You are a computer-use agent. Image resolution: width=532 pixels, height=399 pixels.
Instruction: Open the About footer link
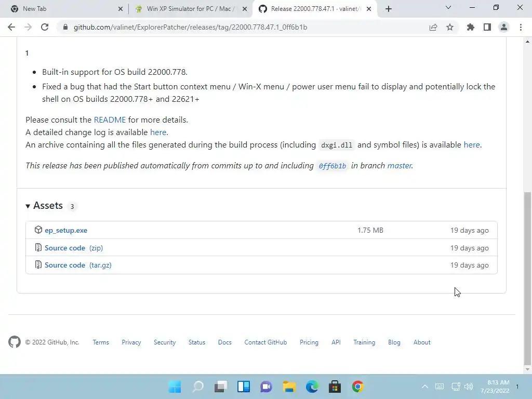click(422, 342)
